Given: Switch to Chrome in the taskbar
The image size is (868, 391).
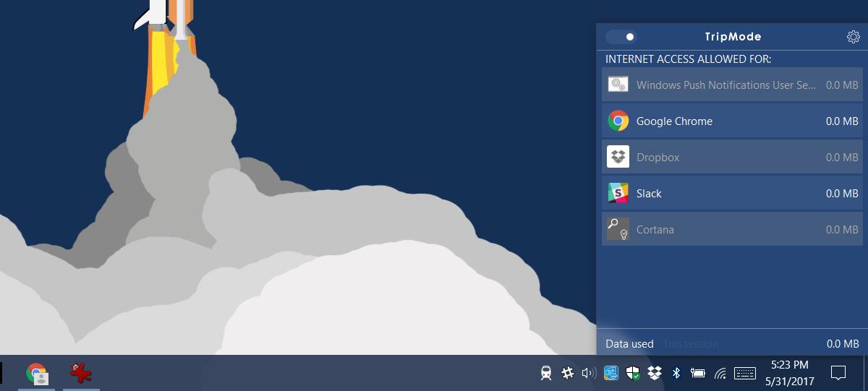Looking at the screenshot, I should [36, 373].
